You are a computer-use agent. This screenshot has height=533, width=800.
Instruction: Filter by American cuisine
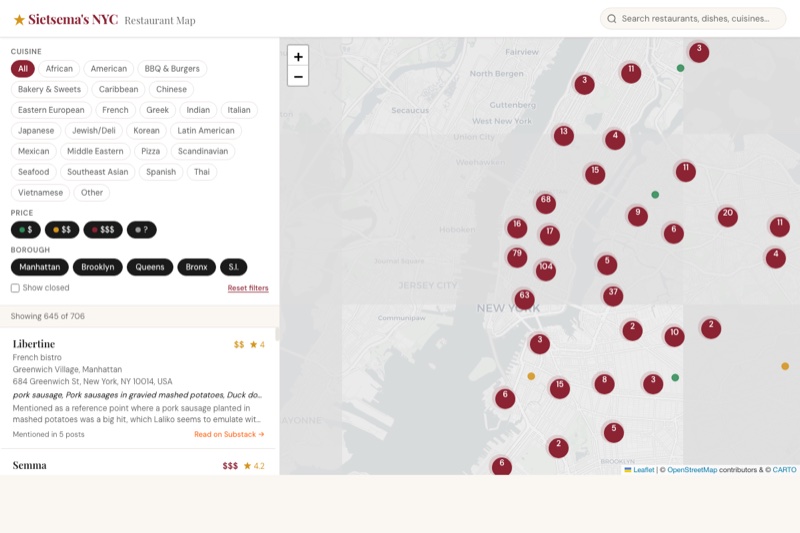109,68
